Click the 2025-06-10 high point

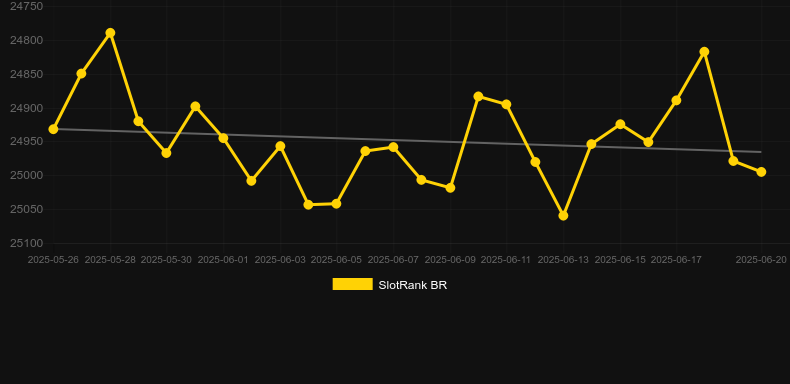click(x=479, y=96)
